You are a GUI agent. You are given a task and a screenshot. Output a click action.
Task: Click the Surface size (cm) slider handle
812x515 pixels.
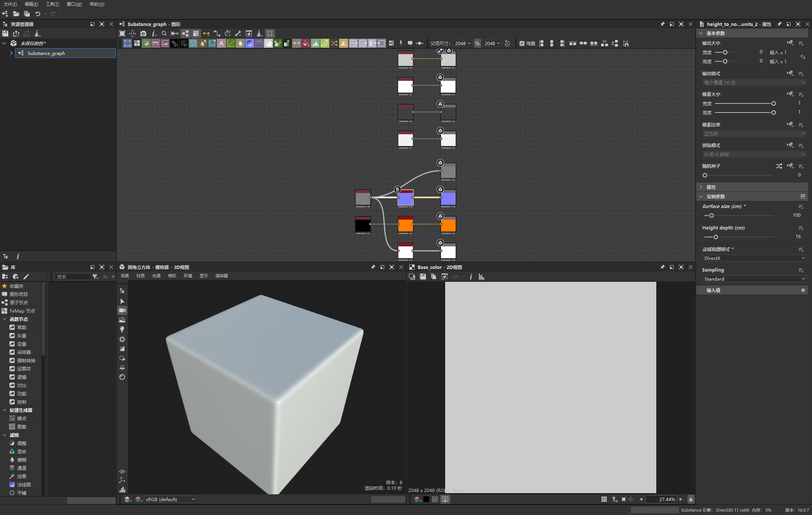pyautogui.click(x=711, y=216)
